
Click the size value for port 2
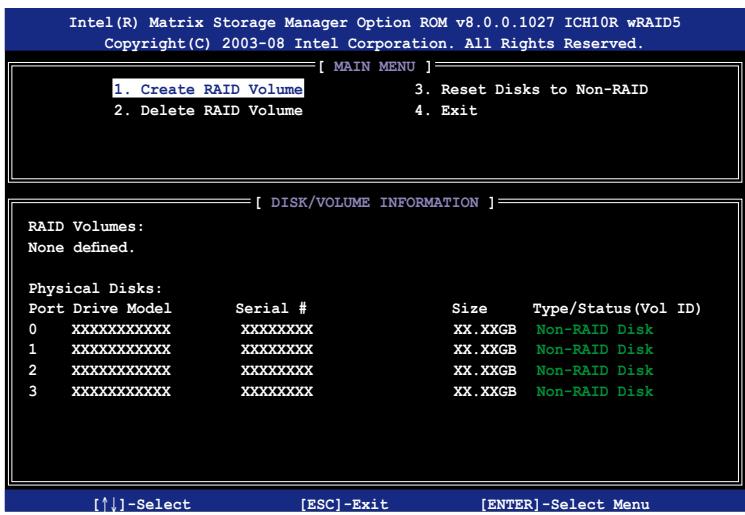click(x=485, y=370)
